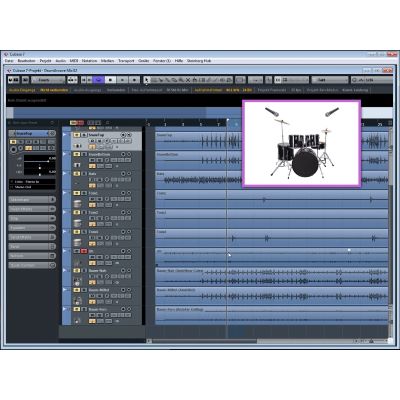Click monitor circle on SnareBottom track

(129, 154)
